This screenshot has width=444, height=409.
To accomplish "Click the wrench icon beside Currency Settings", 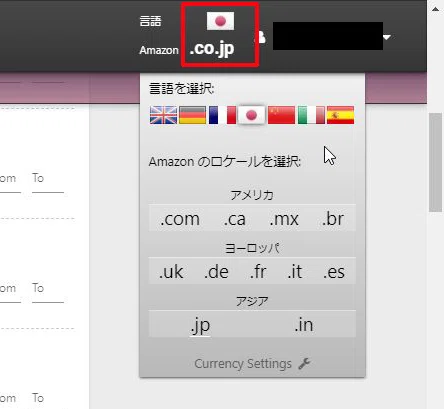I will point(304,363).
